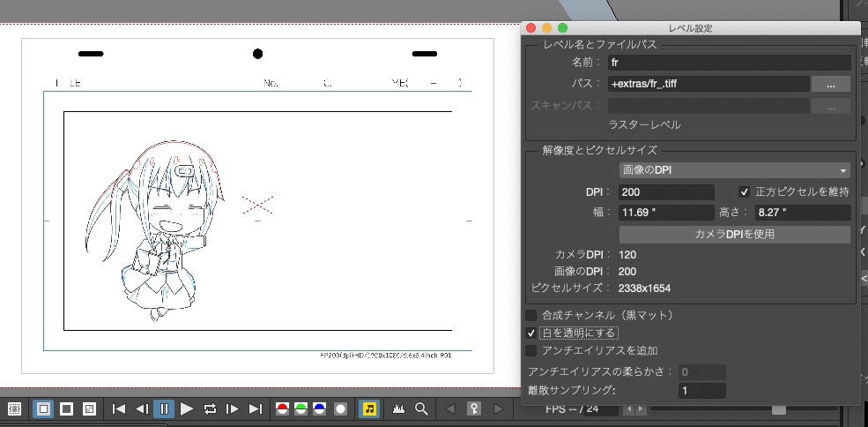Image resolution: width=868 pixels, height=427 pixels.
Task: Toggle the yellow sound note icon
Action: pyautogui.click(x=369, y=409)
